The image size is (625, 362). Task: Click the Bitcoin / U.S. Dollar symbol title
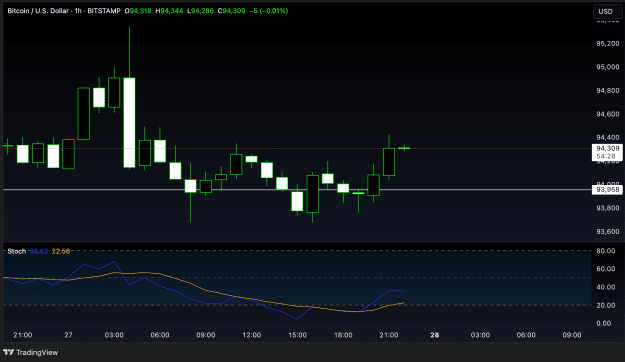(x=38, y=11)
